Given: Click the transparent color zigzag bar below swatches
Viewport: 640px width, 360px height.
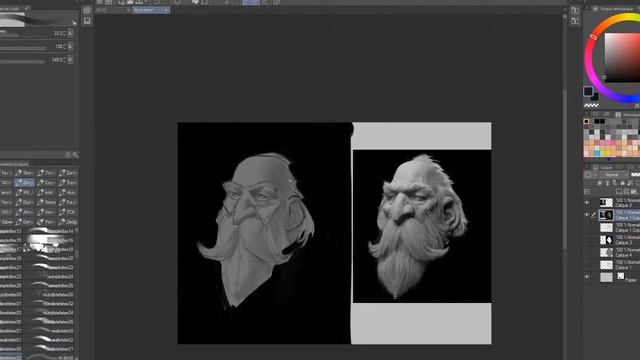Looking at the screenshot, I should [591, 105].
